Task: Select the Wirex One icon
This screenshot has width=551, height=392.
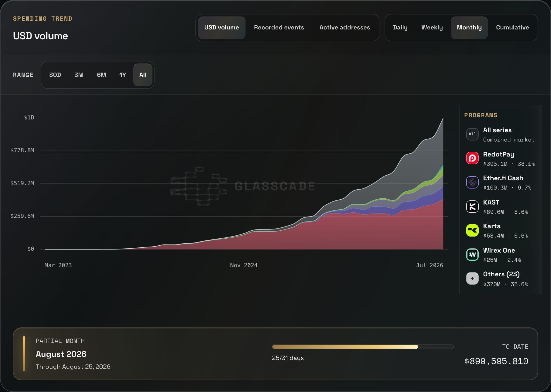Action: 472,255
